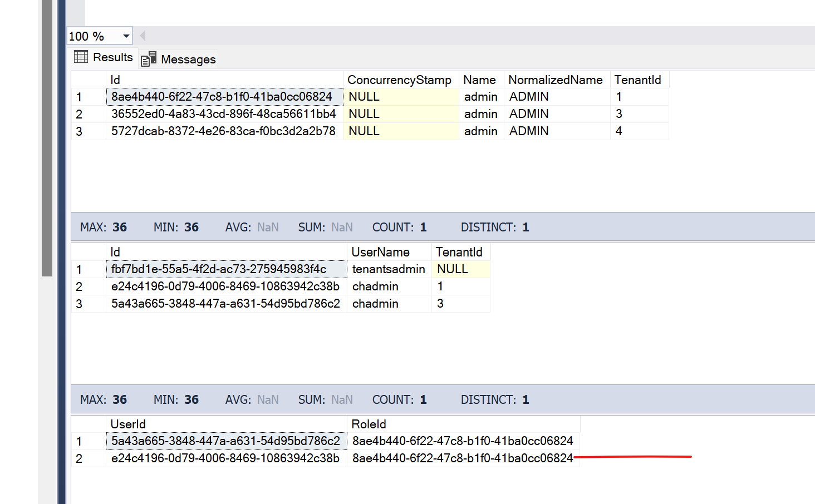Select the UserName column header
This screenshot has width=815, height=504.
pos(389,253)
